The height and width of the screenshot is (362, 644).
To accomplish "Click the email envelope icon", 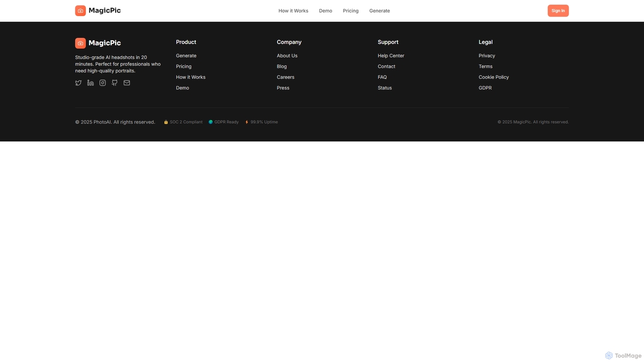I will (x=127, y=83).
